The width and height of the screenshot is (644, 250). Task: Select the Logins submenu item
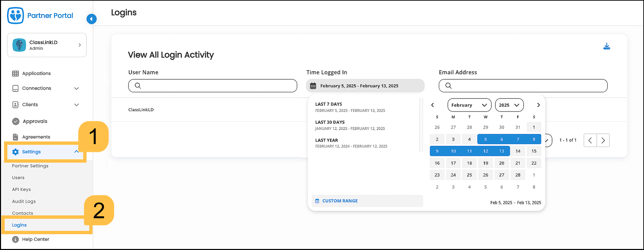pyautogui.click(x=19, y=225)
